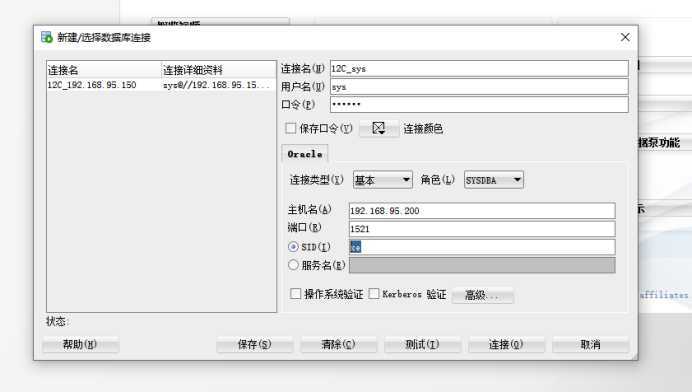Click the Help button
Screen dimensions: 692x392
(x=80, y=344)
